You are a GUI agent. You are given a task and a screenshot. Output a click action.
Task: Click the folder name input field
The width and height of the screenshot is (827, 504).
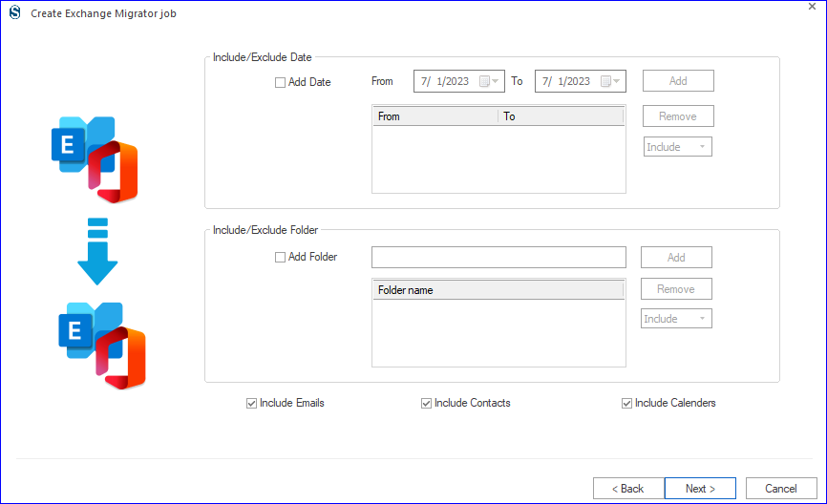tap(498, 258)
